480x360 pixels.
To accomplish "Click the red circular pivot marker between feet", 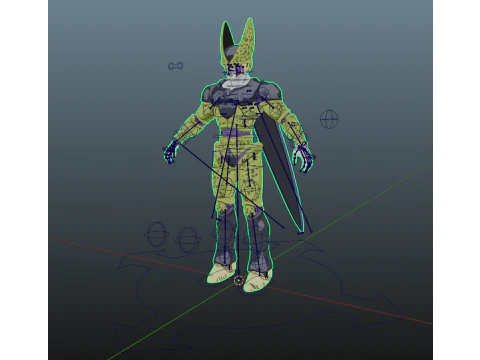I will click(x=238, y=281).
